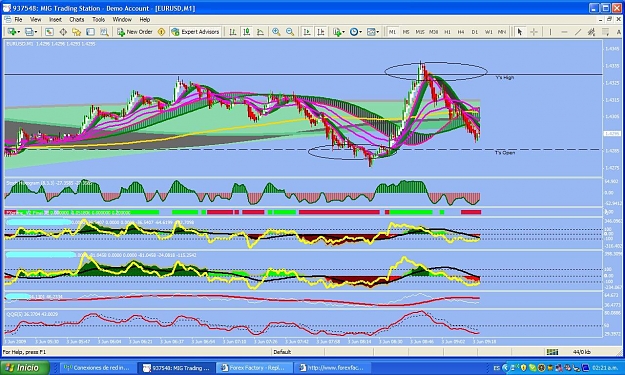Screen dimensions: 625x375
Task: Click the Profiles toolbar icon
Action: 29,32
